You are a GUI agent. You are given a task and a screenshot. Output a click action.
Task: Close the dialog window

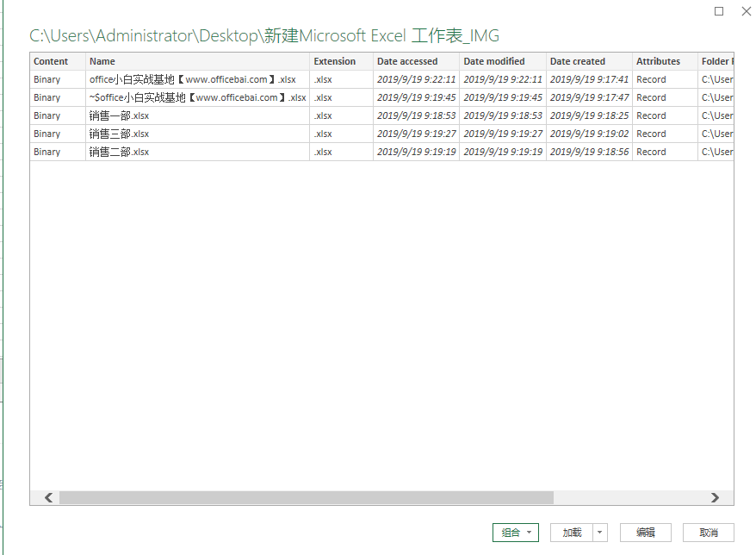click(747, 11)
